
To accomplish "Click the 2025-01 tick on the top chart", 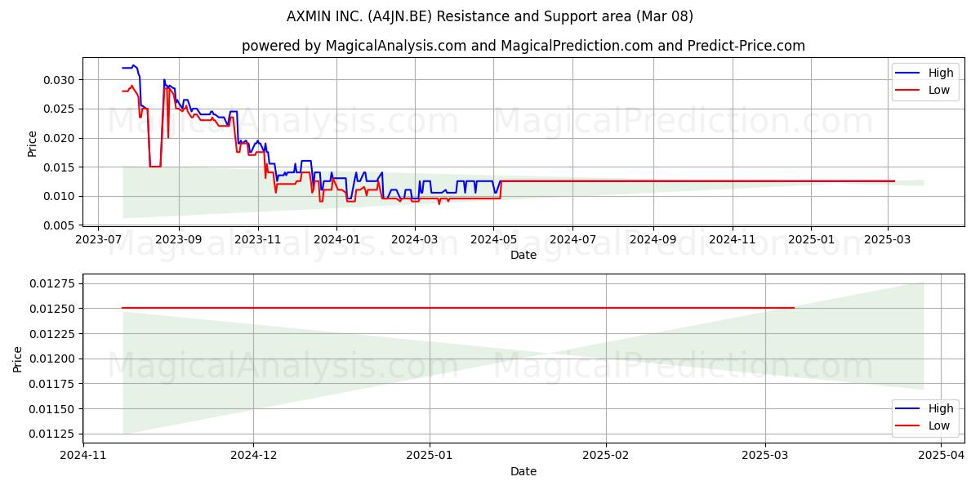I will pos(811,240).
